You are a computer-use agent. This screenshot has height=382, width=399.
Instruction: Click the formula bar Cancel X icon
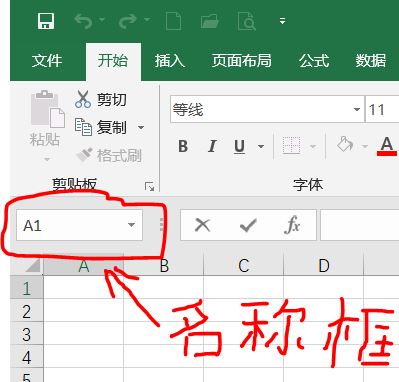[202, 225]
